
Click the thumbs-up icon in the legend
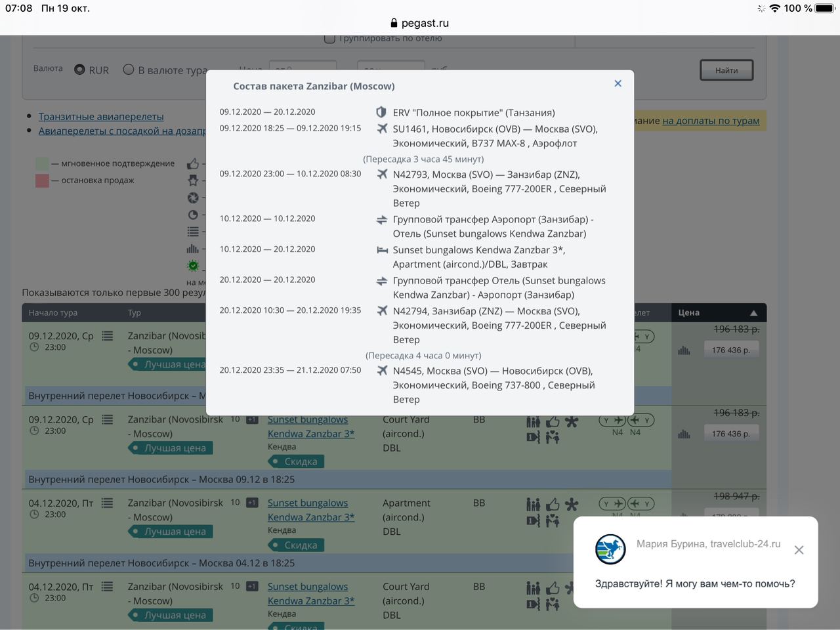click(193, 164)
